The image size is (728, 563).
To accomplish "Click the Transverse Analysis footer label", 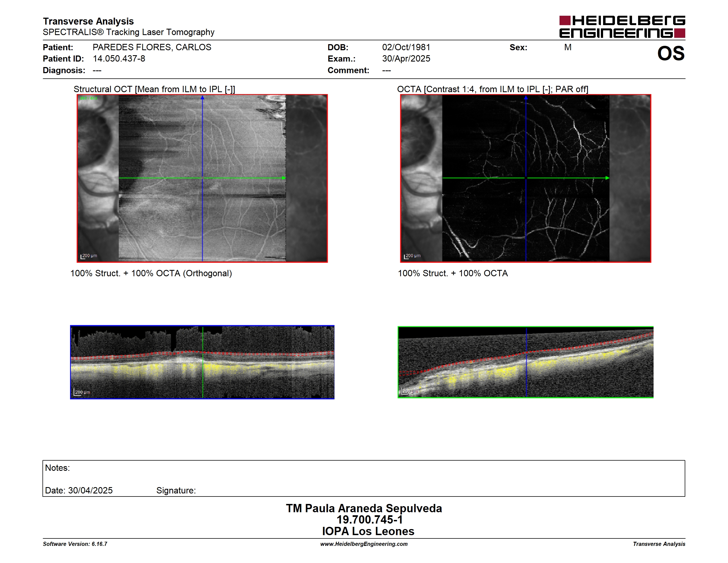I will click(659, 544).
